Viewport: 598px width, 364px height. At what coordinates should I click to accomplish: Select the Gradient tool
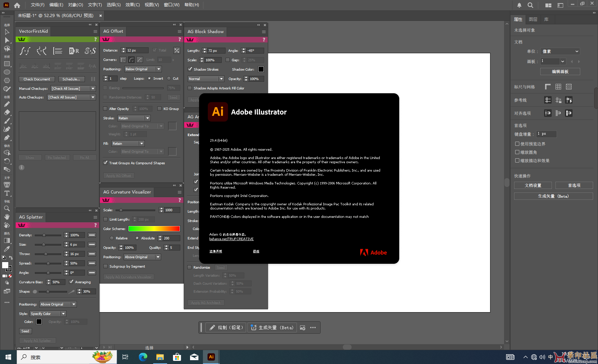pyautogui.click(x=7, y=240)
